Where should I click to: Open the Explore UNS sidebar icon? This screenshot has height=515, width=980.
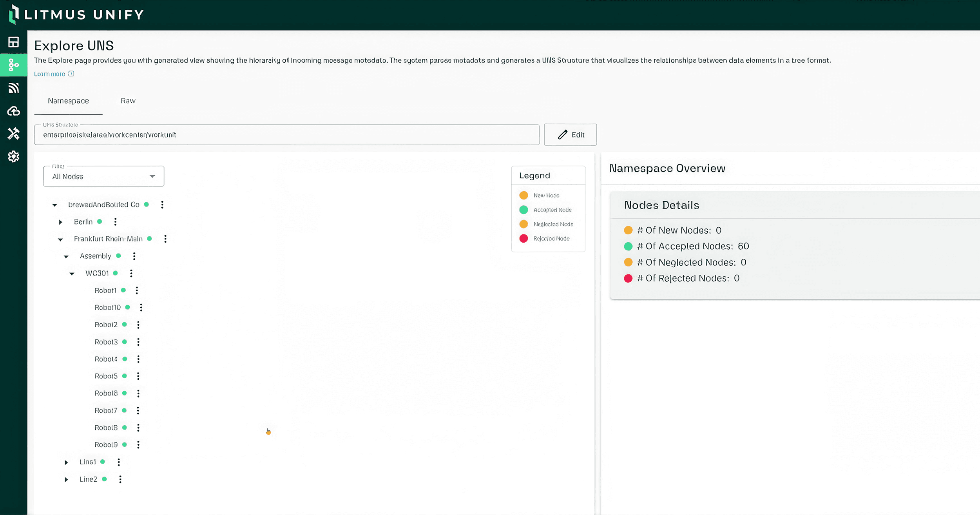click(13, 65)
